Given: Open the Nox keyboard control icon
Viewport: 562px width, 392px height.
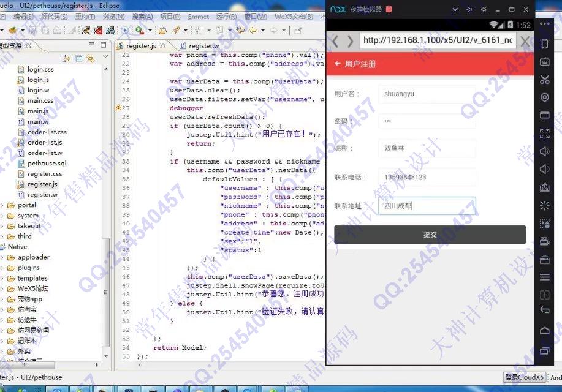Looking at the screenshot, I should [544, 62].
